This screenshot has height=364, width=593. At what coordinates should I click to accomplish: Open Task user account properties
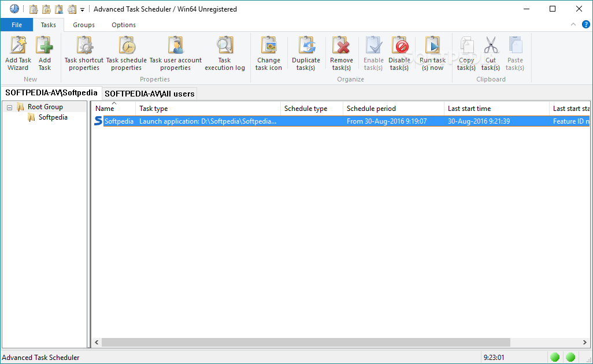click(176, 53)
